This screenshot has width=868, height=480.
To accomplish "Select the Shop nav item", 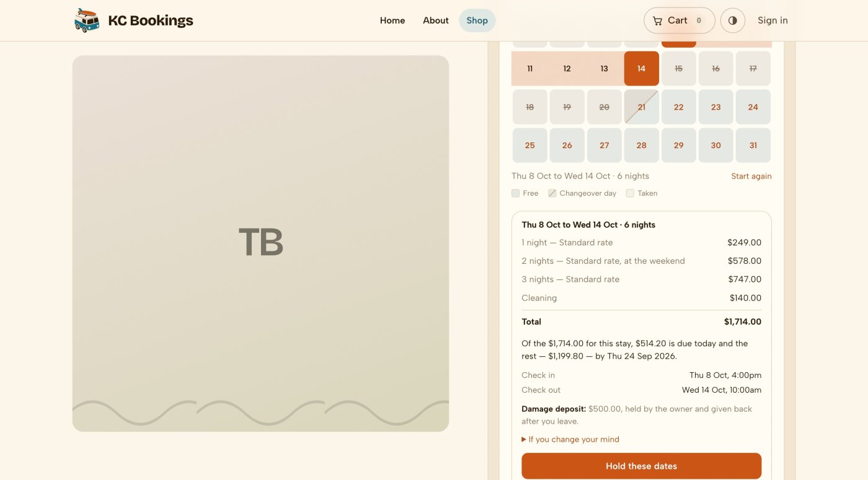I will [x=477, y=20].
